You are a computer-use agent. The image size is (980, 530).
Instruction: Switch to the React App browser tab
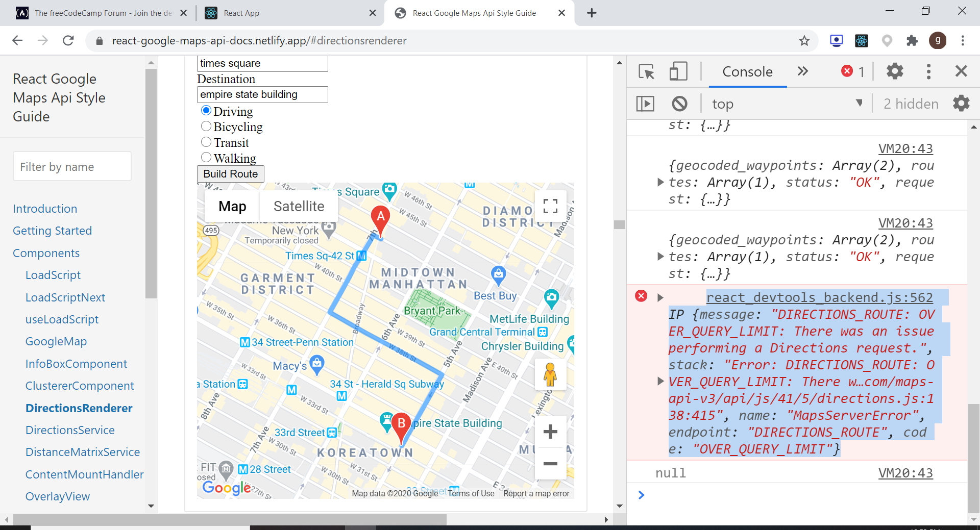[241, 13]
